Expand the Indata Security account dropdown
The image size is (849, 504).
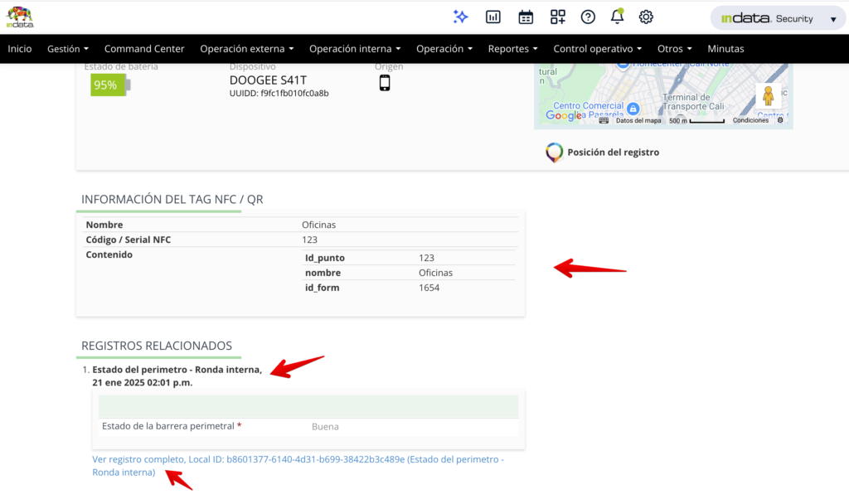point(778,18)
